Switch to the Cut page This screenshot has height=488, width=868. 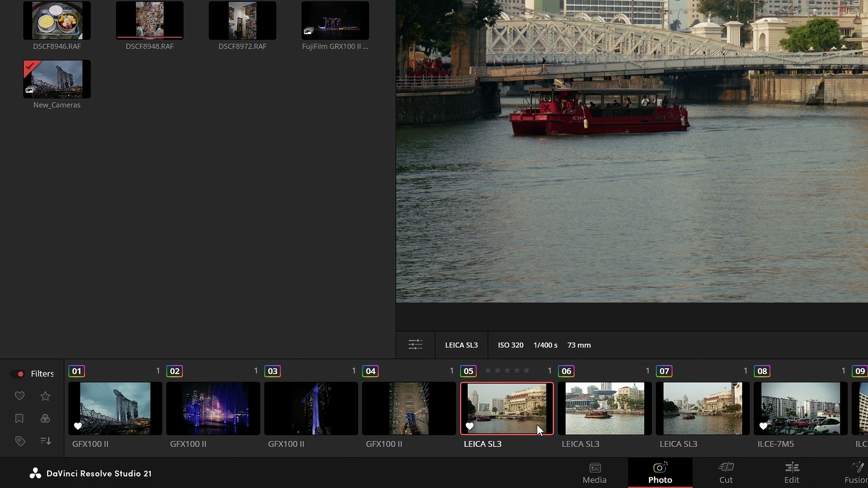pos(726,473)
